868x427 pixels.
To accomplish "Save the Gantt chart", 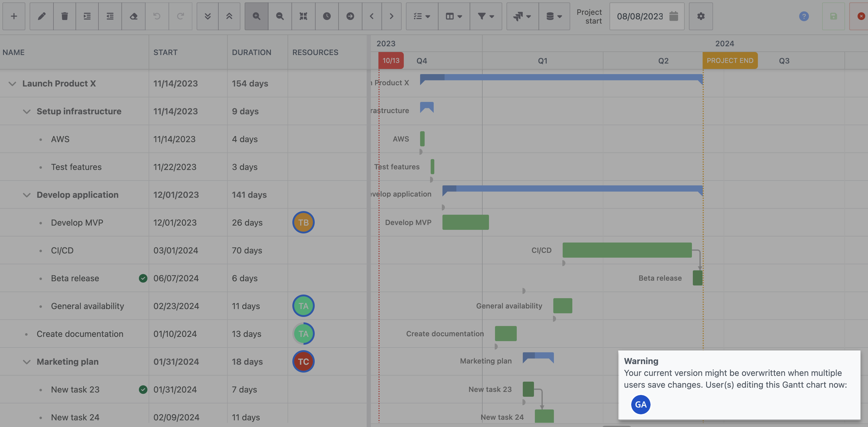I will coord(834,16).
